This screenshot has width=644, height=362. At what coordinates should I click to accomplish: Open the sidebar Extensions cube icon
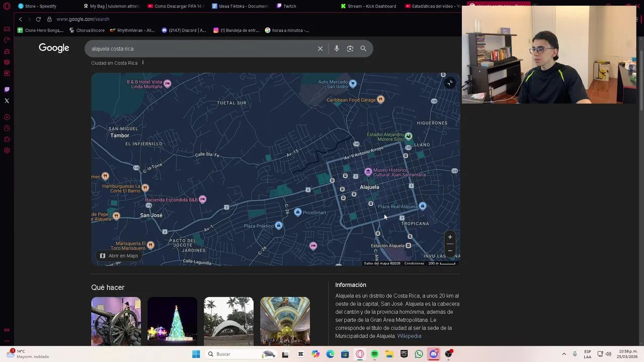[7, 139]
